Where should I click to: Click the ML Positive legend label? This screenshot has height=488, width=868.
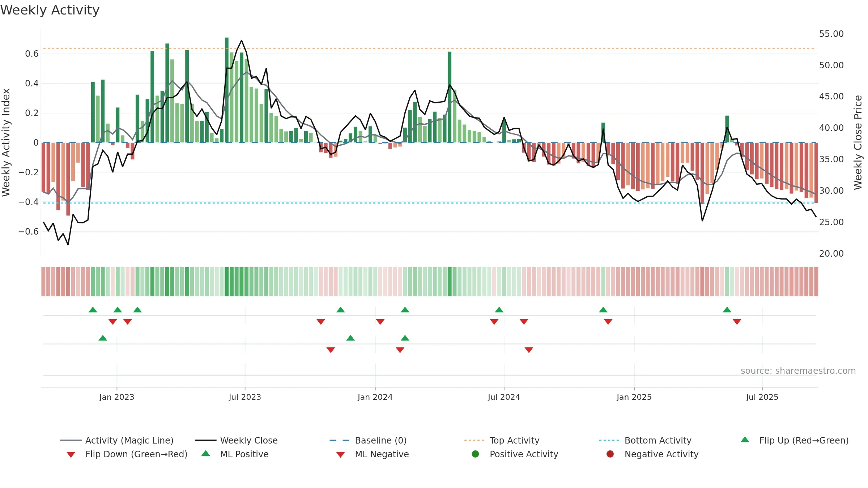click(x=244, y=454)
